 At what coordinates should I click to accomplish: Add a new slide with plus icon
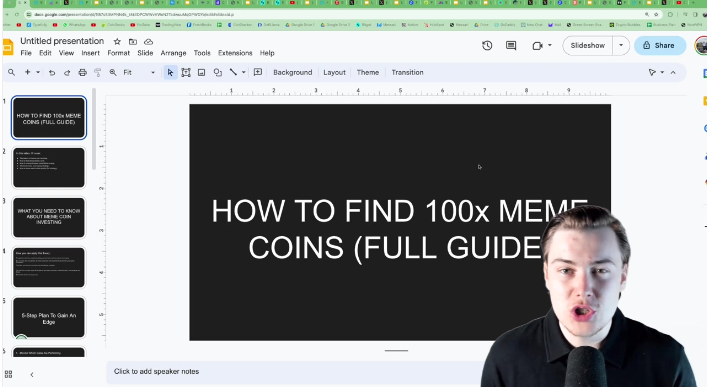(28, 72)
